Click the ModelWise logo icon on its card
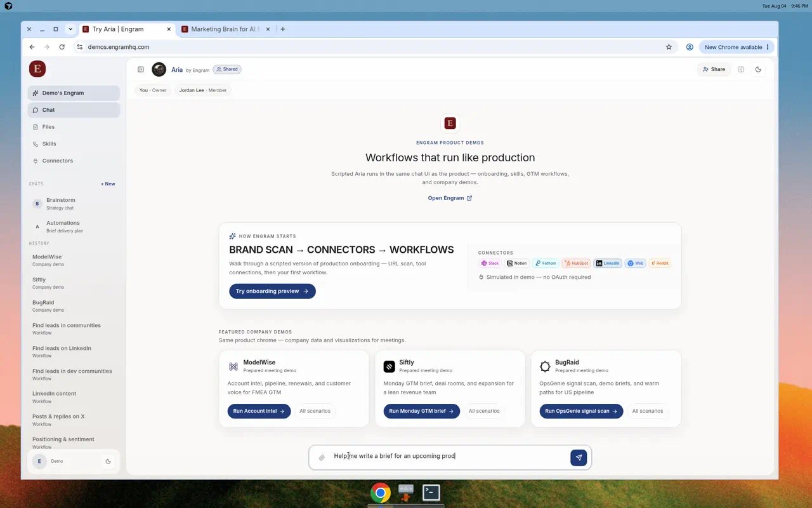The height and width of the screenshot is (508, 812). tap(233, 366)
